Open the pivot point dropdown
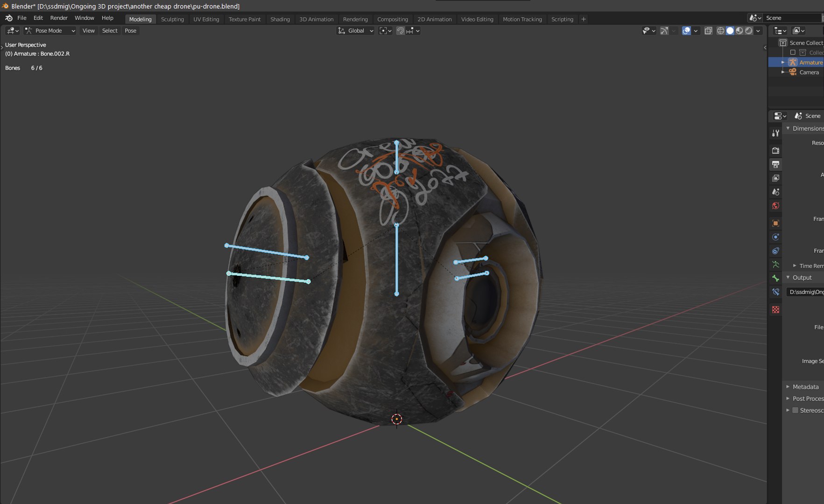Viewport: 824px width, 504px height. pyautogui.click(x=385, y=31)
